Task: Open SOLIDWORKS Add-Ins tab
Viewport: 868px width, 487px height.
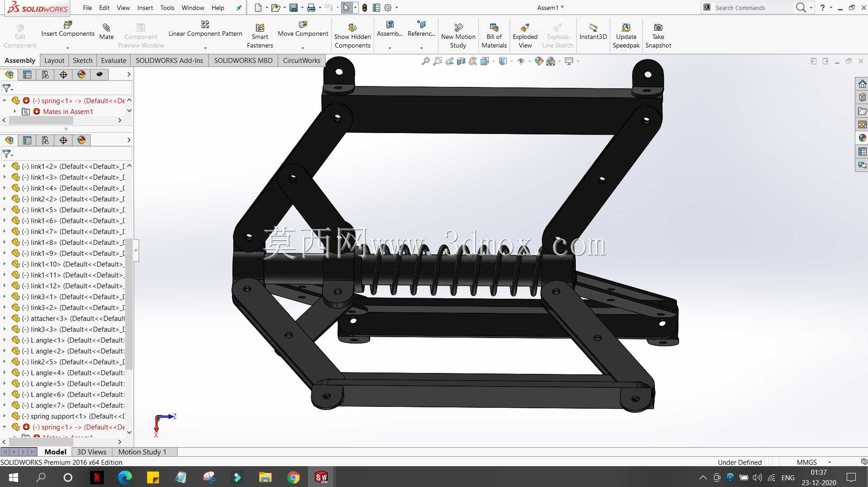Action: 169,61
